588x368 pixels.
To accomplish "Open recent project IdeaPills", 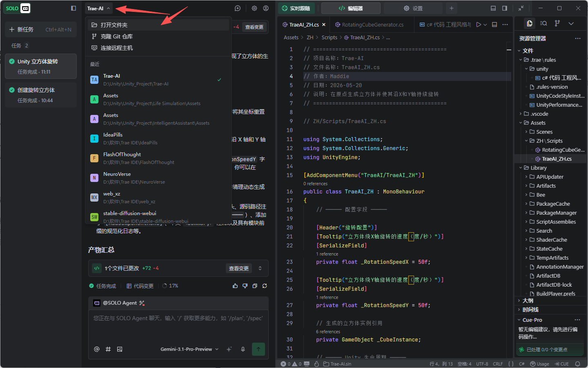I will 158,139.
